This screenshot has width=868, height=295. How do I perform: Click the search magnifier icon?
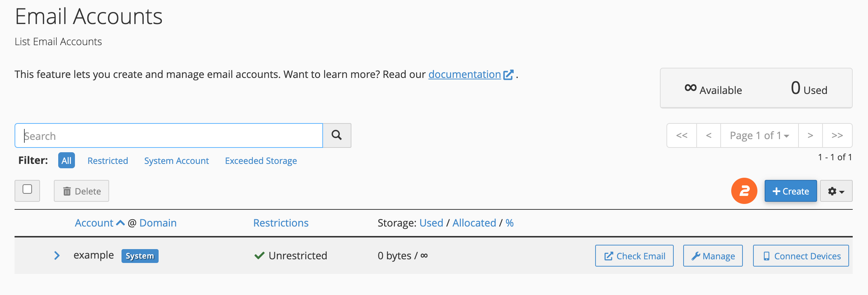click(337, 135)
